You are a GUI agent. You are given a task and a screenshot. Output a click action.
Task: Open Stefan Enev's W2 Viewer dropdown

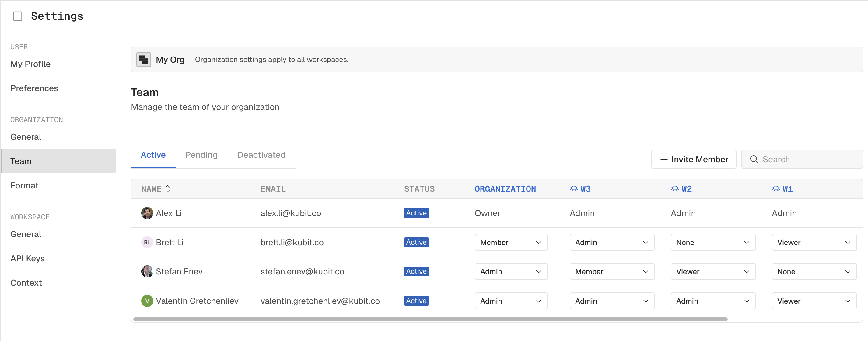[x=713, y=272]
